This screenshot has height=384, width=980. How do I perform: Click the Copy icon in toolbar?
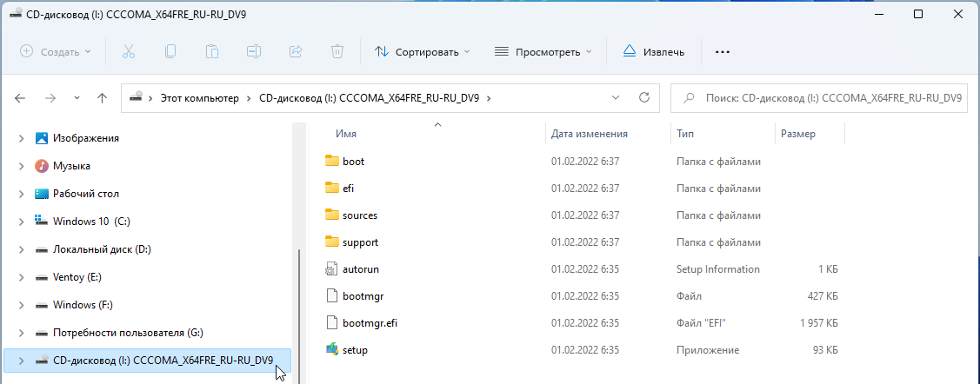[x=170, y=52]
